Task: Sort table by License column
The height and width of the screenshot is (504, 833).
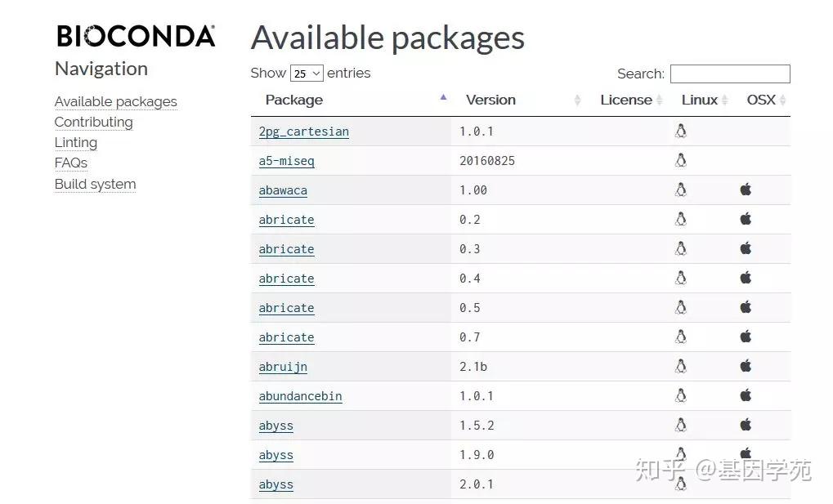Action: 626,100
